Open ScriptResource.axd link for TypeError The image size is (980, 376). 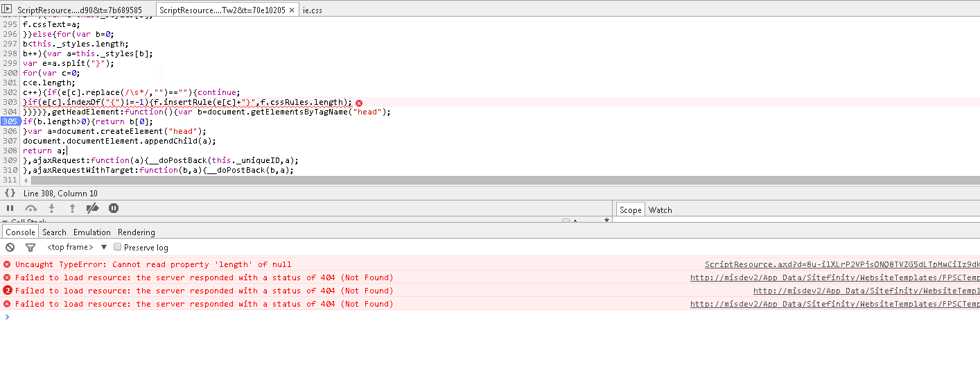[841, 264]
